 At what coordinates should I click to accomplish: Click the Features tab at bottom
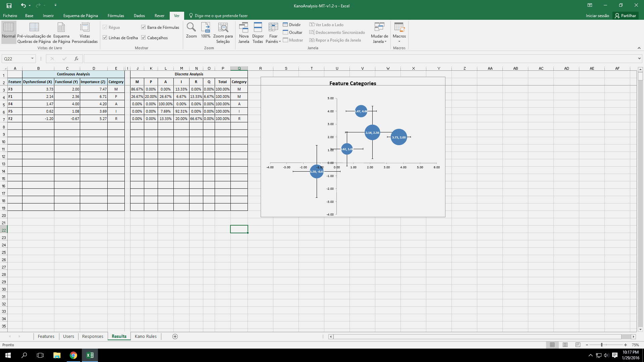(46, 337)
